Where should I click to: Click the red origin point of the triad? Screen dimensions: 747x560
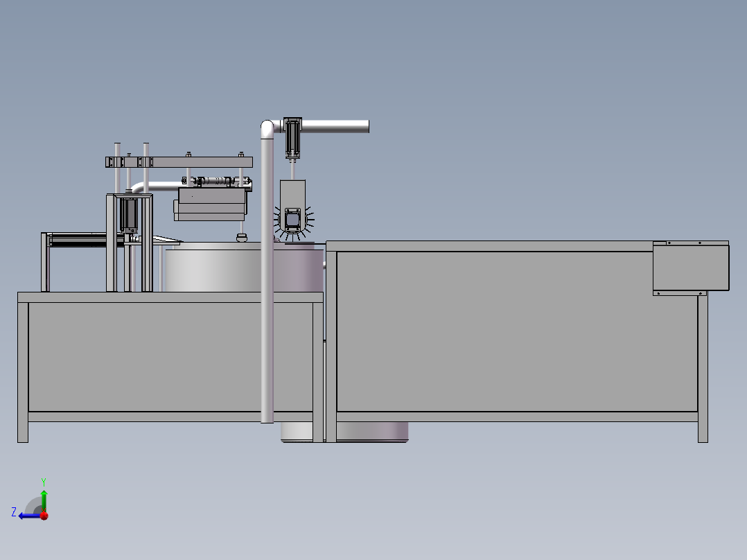click(44, 515)
